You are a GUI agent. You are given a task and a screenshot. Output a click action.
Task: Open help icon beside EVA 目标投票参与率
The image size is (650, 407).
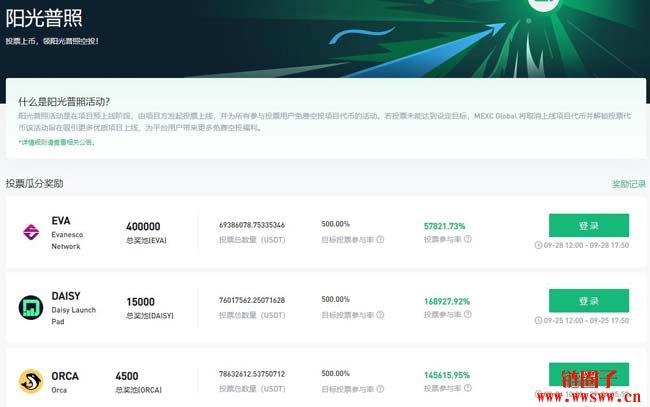coord(378,241)
